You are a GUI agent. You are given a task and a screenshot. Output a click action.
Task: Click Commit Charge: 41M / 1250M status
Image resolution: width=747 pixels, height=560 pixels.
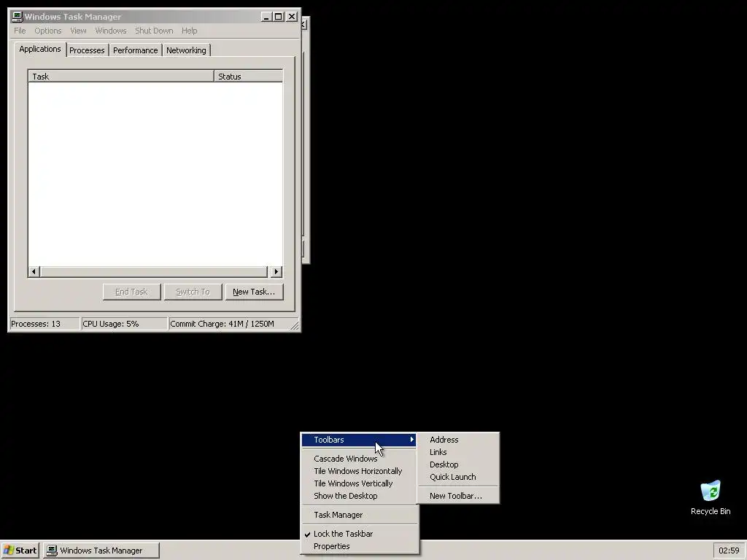click(222, 324)
